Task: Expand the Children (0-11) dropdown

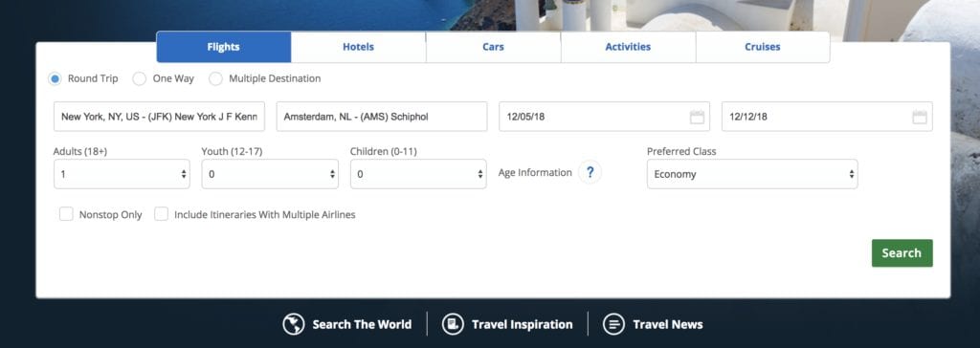Action: (418, 174)
